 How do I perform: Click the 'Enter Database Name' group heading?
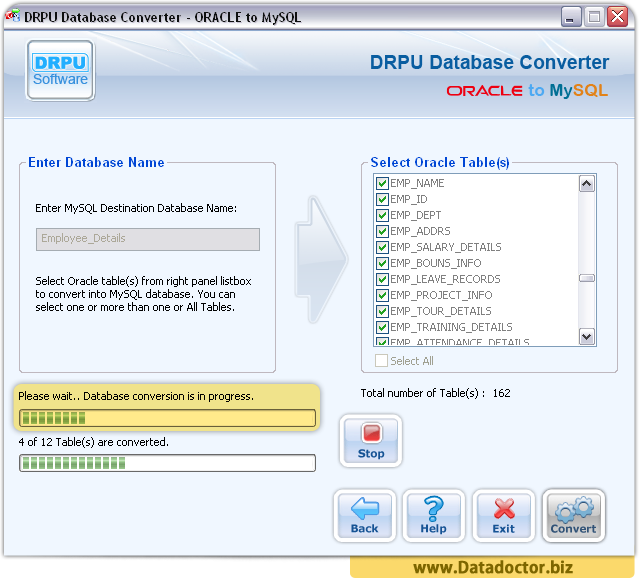click(x=96, y=162)
